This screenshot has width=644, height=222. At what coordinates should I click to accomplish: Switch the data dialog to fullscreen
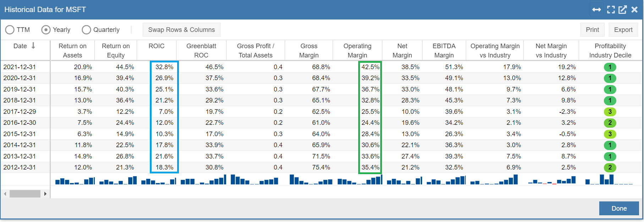[611, 10]
